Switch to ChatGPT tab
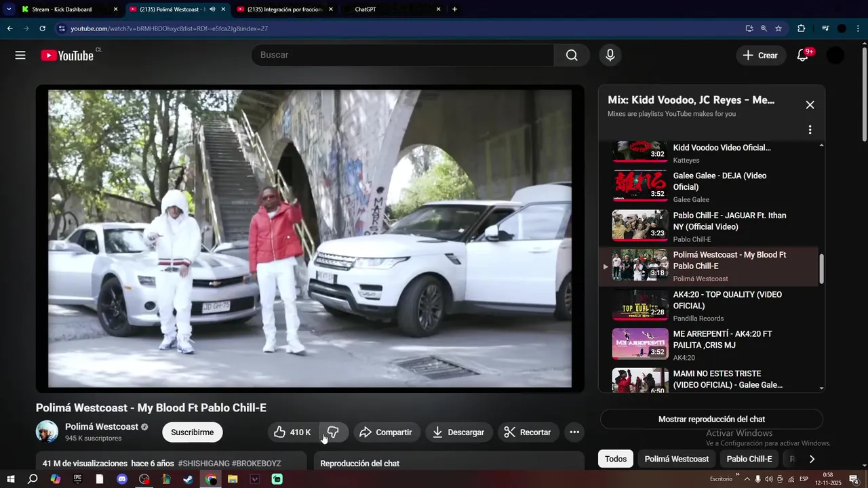Image resolution: width=868 pixels, height=488 pixels. pyautogui.click(x=392, y=9)
